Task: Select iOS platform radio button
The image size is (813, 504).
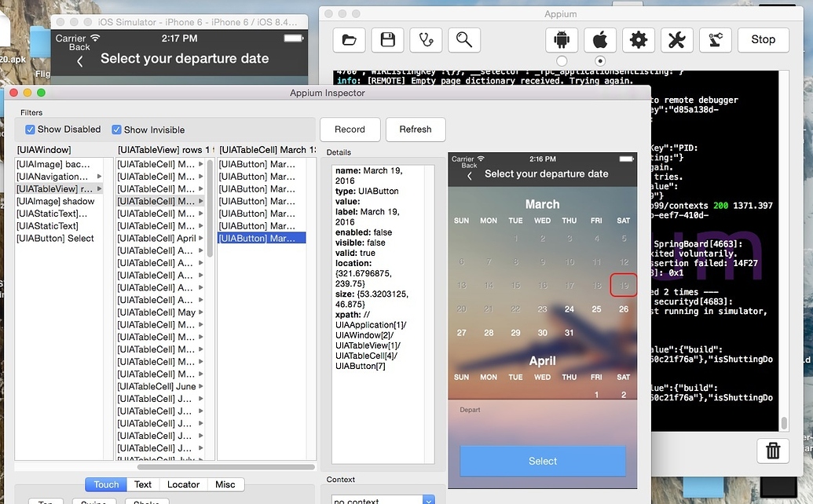Action: (600, 60)
